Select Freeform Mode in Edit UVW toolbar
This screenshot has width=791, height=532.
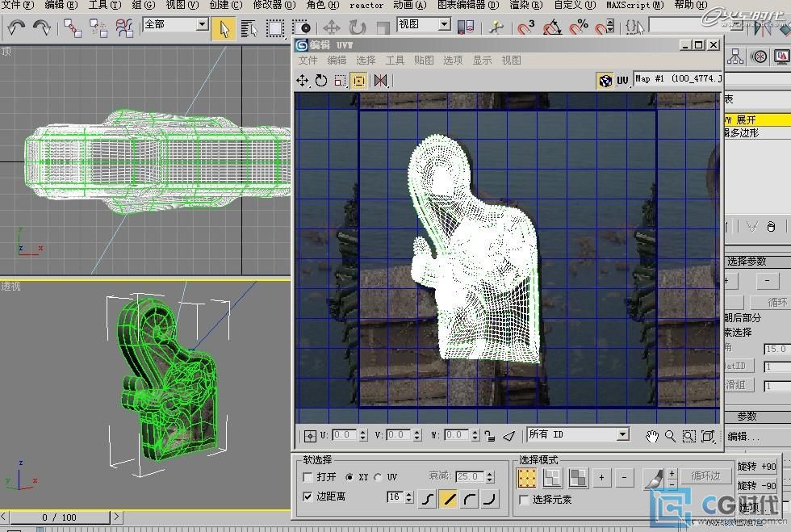click(x=358, y=81)
